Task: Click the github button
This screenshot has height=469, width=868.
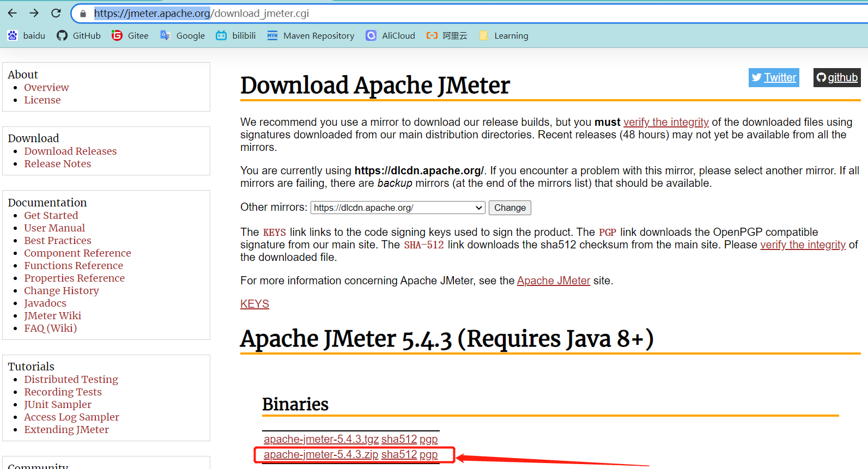Action: click(837, 77)
